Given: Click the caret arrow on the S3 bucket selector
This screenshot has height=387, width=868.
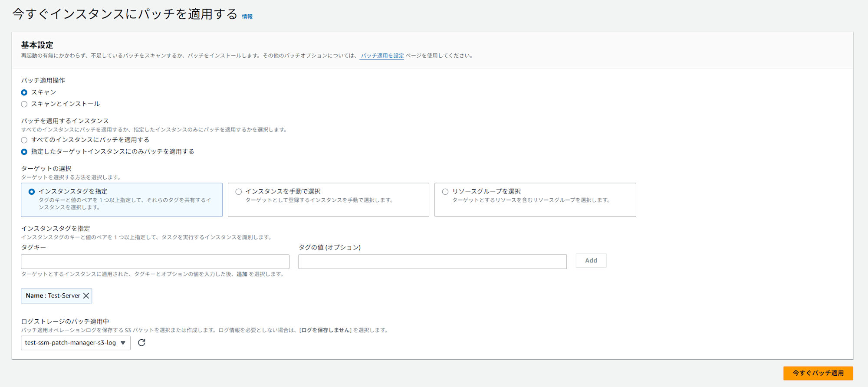Looking at the screenshot, I should pyautogui.click(x=123, y=343).
